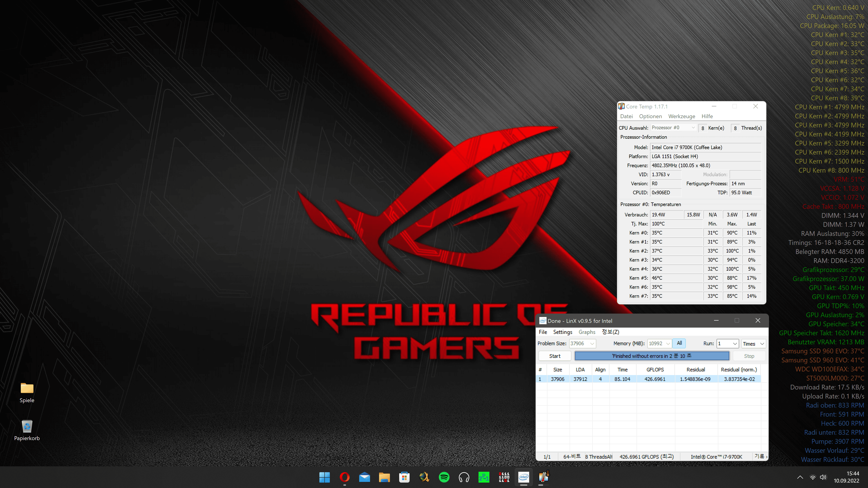Click the Size column header in LinX
The width and height of the screenshot is (868, 488).
click(x=558, y=370)
